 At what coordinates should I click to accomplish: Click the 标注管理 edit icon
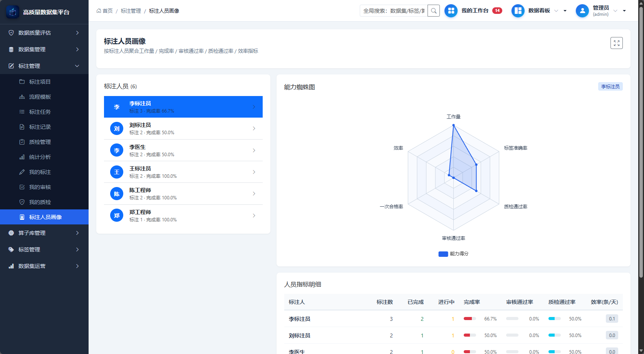point(11,66)
